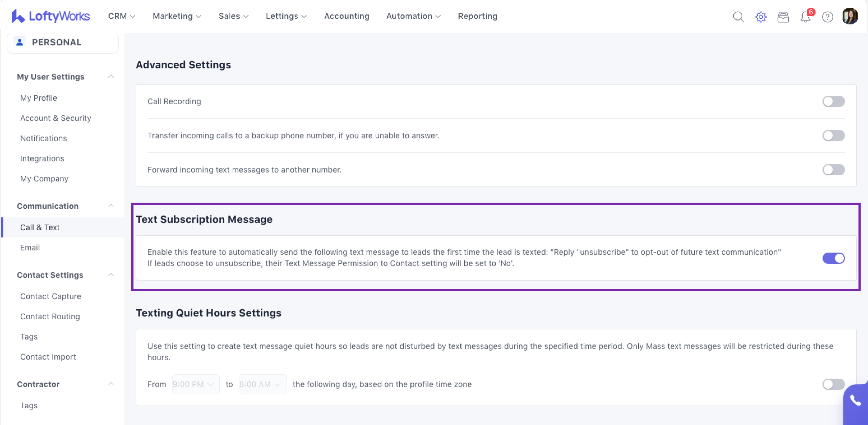Click the help question mark icon
Image resolution: width=868 pixels, height=425 pixels.
(827, 16)
